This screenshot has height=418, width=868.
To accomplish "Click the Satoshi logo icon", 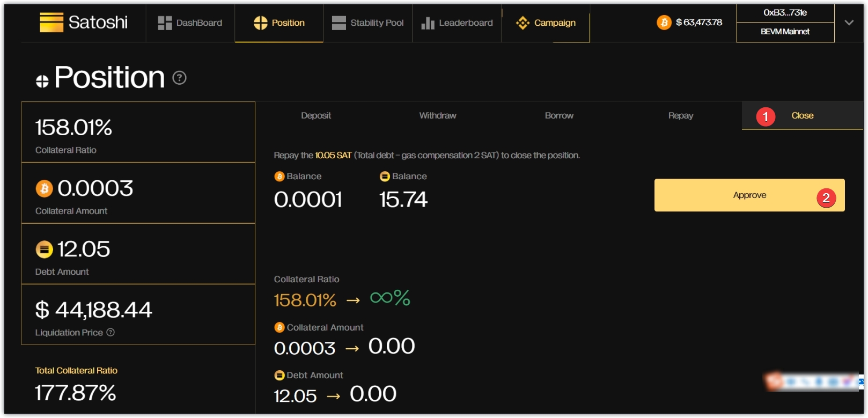I will coord(52,23).
